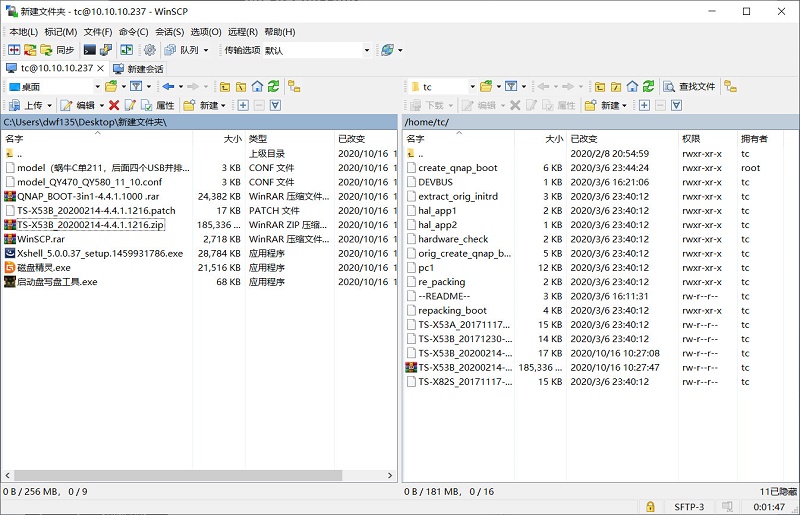Click the Find Files (查找文件) button

[x=689, y=87]
